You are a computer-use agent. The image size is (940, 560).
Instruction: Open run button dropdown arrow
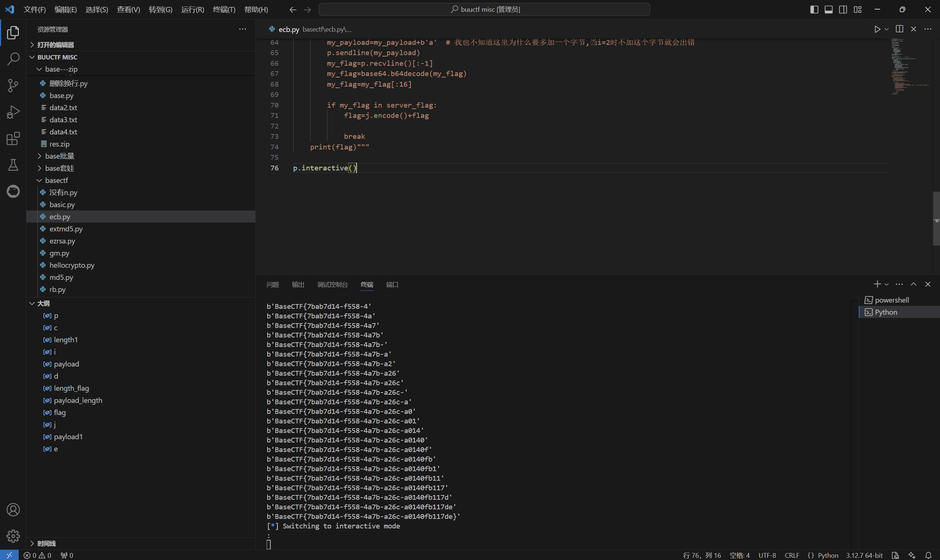(886, 29)
